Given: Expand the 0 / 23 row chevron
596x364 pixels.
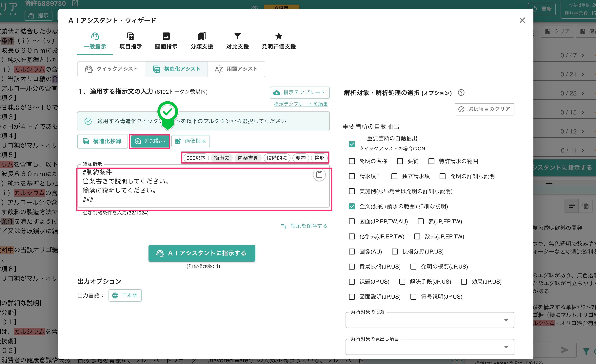Looking at the screenshot, I should pyautogui.click(x=583, y=93).
